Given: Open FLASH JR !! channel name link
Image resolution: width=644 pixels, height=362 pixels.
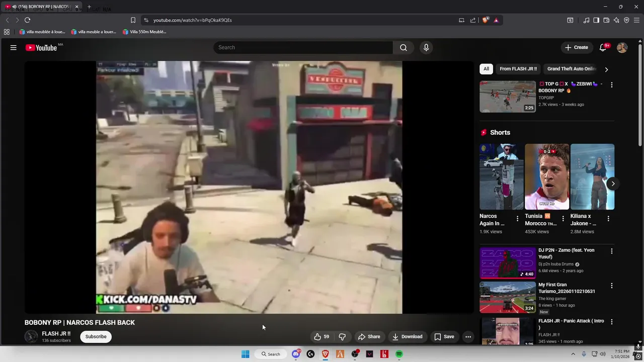Looking at the screenshot, I should pyautogui.click(x=56, y=334).
